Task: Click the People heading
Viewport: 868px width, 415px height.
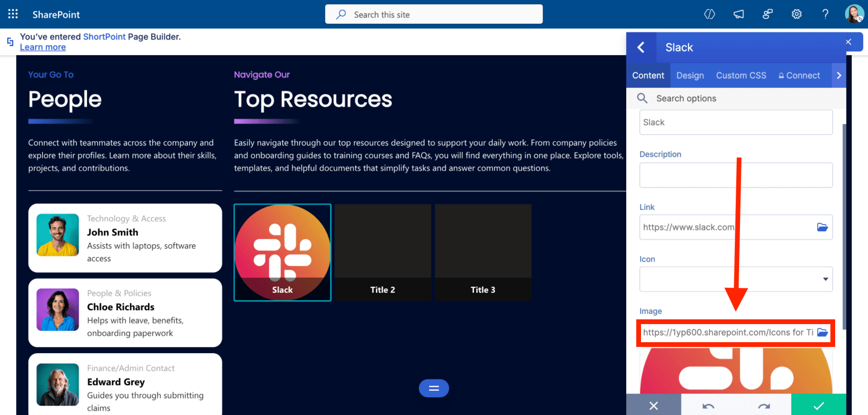Action: [x=65, y=99]
